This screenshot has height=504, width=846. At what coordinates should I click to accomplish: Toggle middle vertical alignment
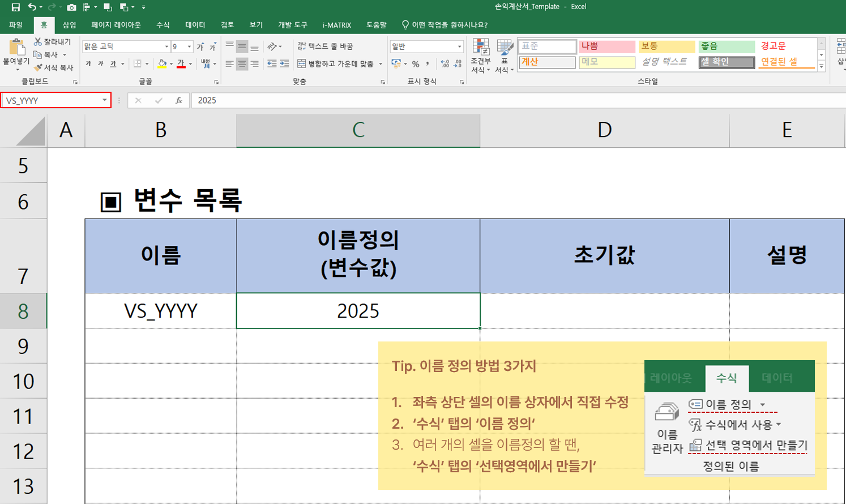pyautogui.click(x=242, y=46)
